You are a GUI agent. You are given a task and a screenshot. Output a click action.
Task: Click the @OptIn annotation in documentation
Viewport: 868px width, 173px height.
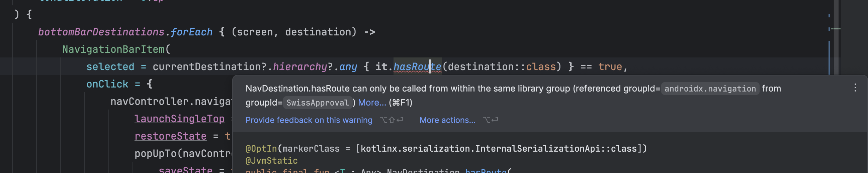pyautogui.click(x=261, y=149)
